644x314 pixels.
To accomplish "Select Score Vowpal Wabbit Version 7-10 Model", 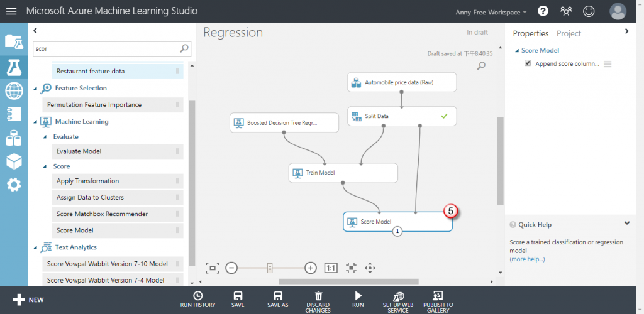I will (113, 264).
